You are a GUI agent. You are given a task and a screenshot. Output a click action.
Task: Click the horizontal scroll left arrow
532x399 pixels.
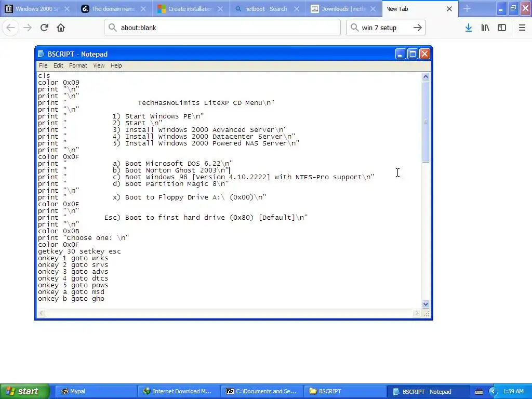click(42, 313)
